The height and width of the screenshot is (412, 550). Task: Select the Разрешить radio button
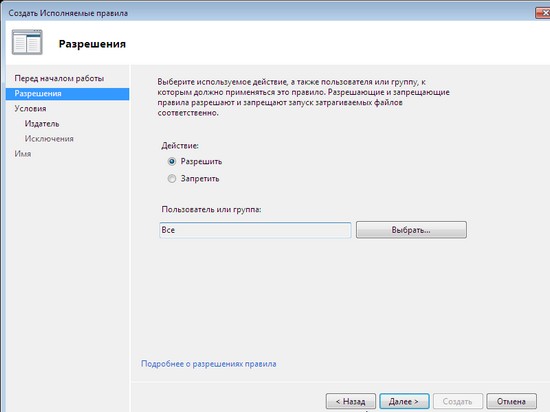pyautogui.click(x=172, y=162)
